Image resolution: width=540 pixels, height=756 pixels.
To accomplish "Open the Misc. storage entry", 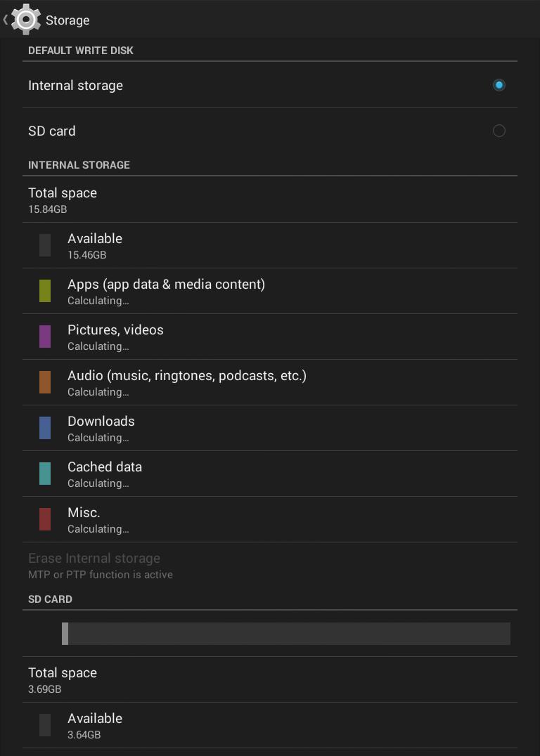I will pyautogui.click(x=84, y=519).
